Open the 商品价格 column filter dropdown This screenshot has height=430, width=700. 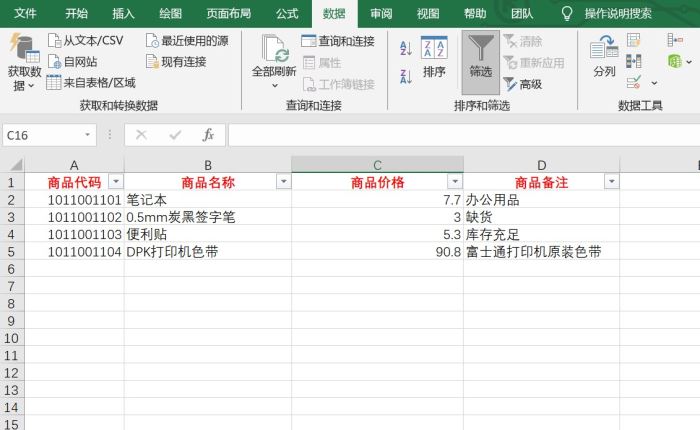pyautogui.click(x=455, y=182)
